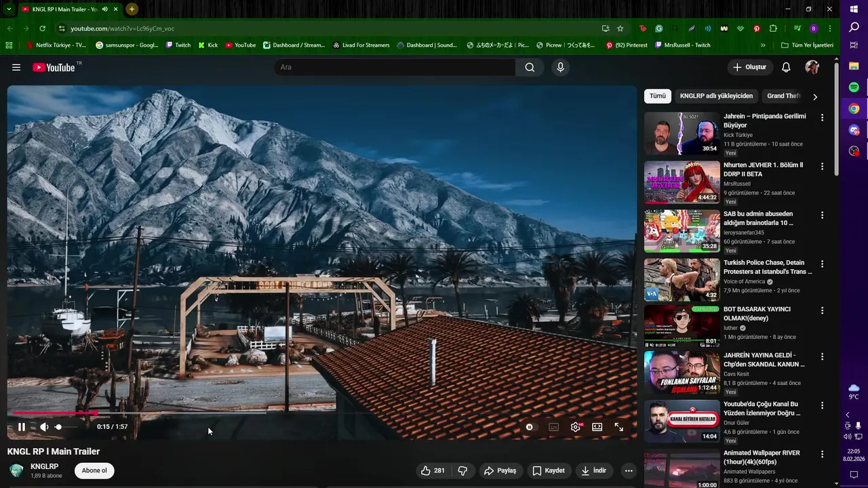Open the Netflix Türkiye bookmark

[x=56, y=45]
